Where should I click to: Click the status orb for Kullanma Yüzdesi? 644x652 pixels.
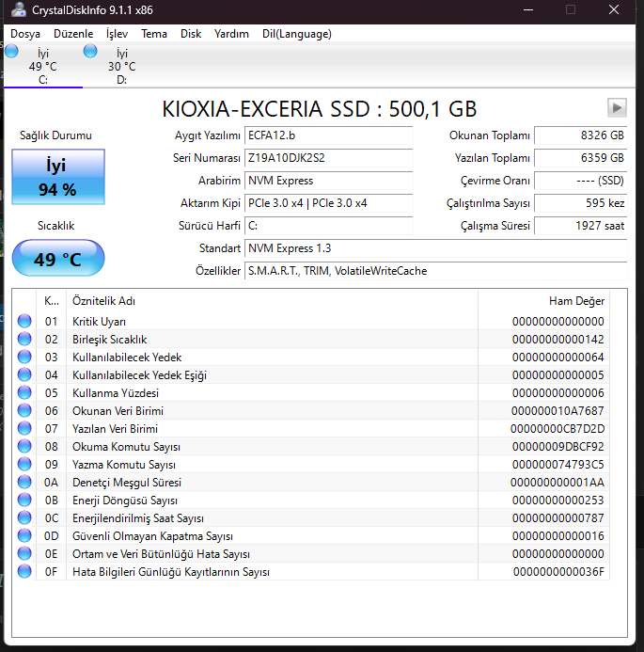pos(24,392)
